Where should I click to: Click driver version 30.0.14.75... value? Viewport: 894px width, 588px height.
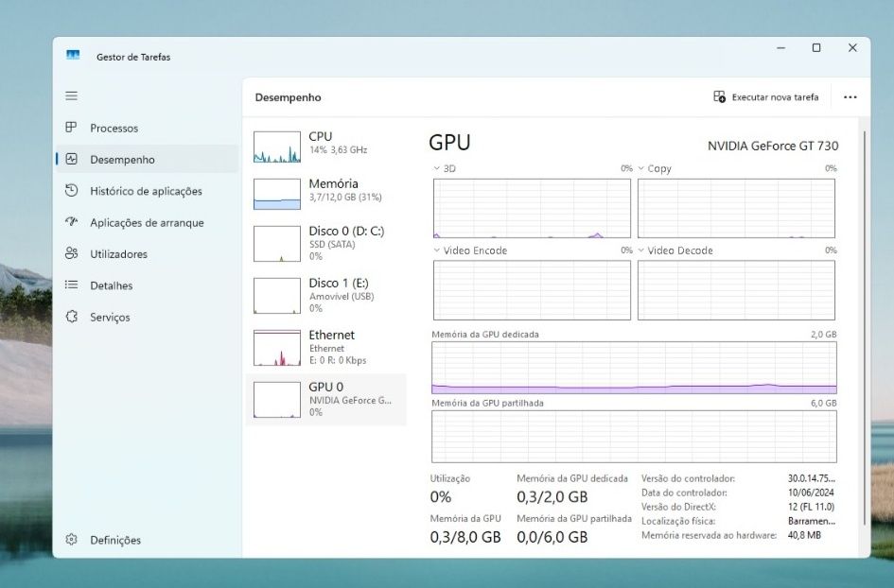click(812, 478)
